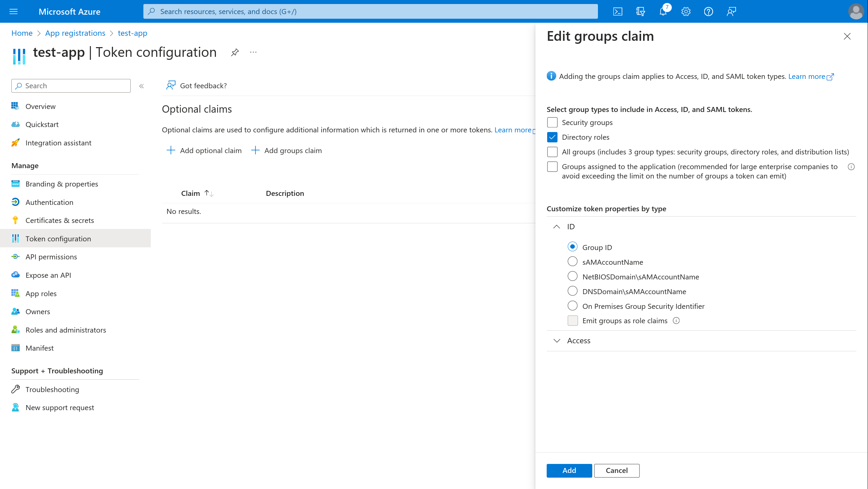Click the Troubleshooting sidebar icon
The image size is (868, 489).
[x=16, y=389]
